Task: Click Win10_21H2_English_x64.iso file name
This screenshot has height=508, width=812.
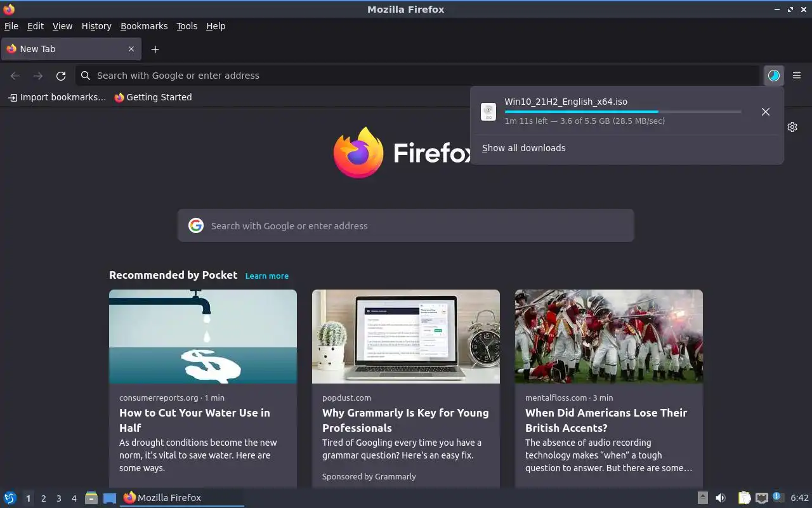Action: pyautogui.click(x=566, y=102)
